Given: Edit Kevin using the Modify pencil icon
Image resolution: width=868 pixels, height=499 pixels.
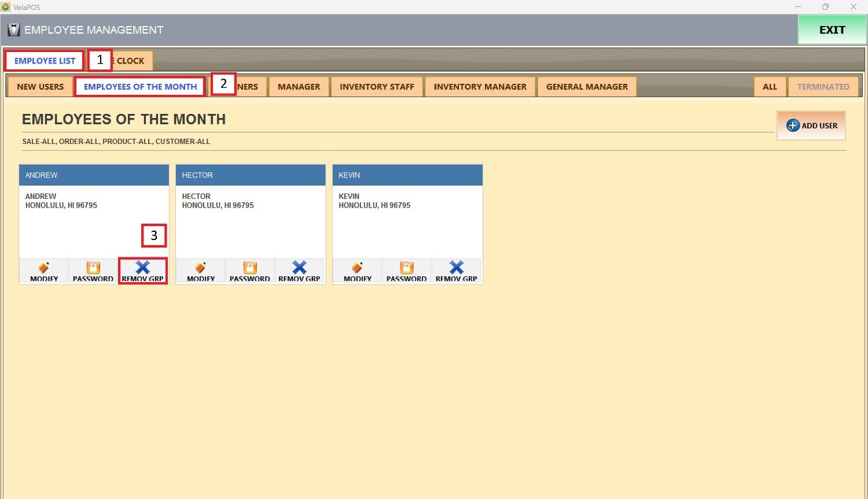Looking at the screenshot, I should tap(358, 268).
